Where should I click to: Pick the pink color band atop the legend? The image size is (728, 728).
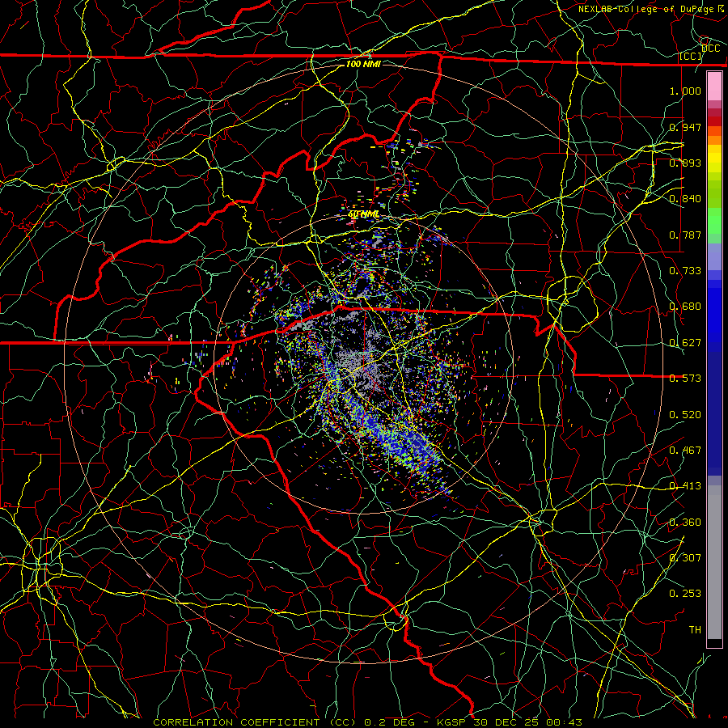tap(714, 87)
